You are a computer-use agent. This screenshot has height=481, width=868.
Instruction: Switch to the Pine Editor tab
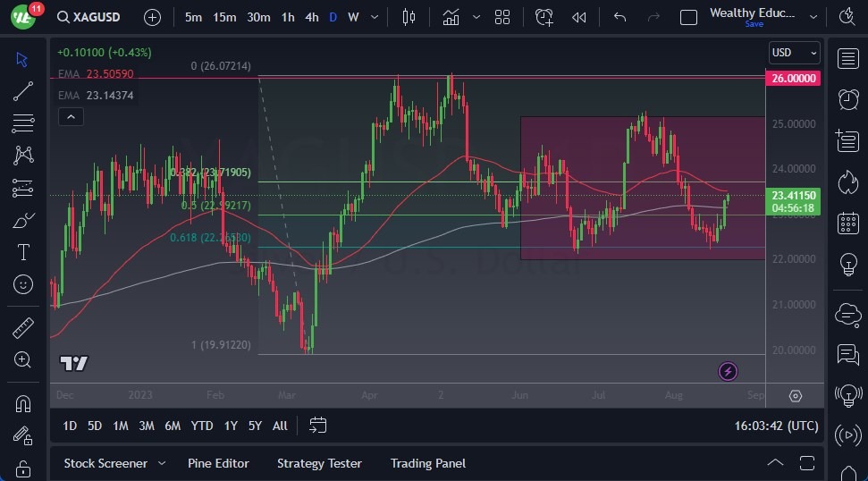click(x=218, y=463)
